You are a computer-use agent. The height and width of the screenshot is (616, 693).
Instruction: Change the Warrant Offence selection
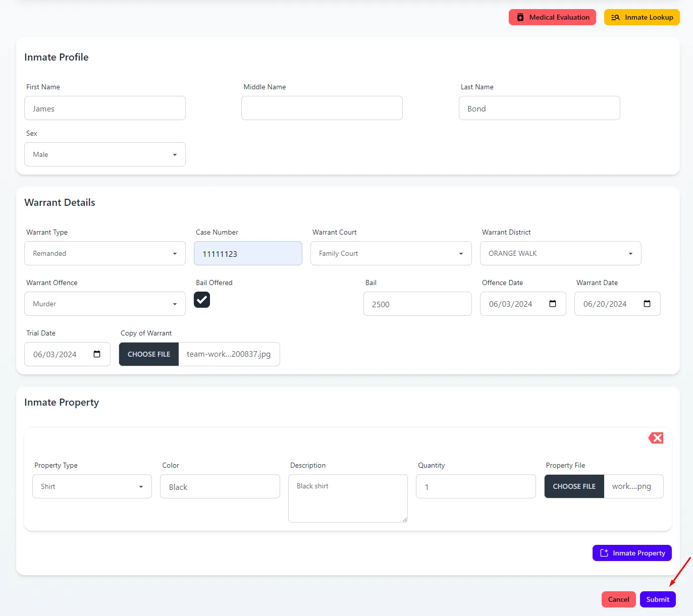[105, 304]
